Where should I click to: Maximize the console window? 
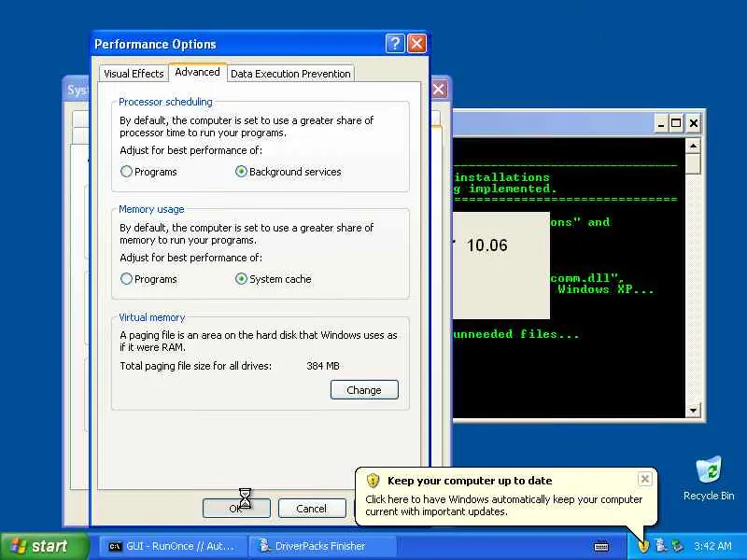676,124
